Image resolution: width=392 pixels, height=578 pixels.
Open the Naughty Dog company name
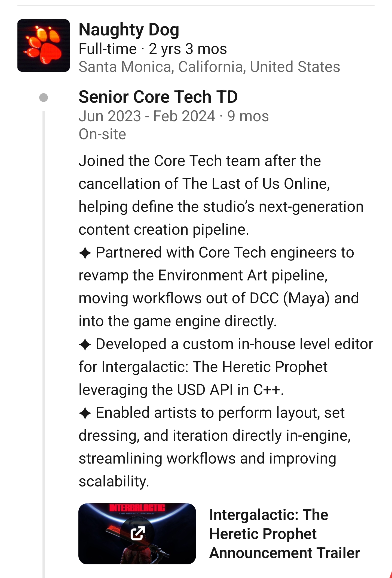129,29
